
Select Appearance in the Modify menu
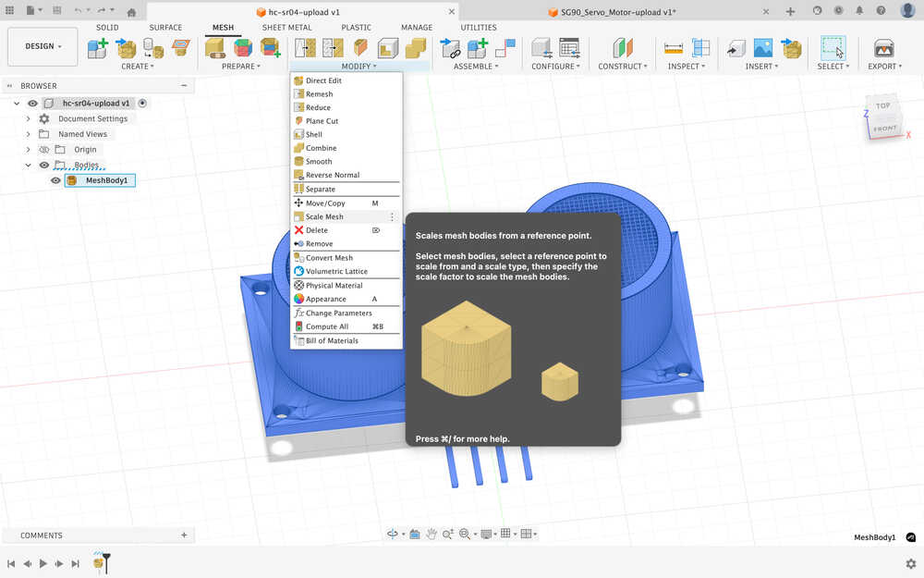[x=325, y=299]
